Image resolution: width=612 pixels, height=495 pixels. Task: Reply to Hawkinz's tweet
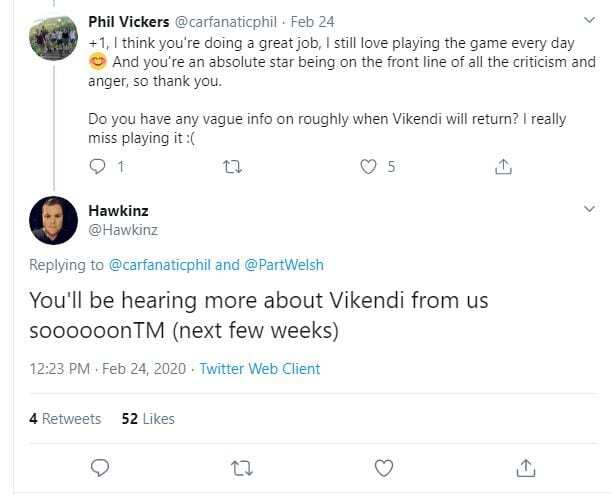(98, 467)
